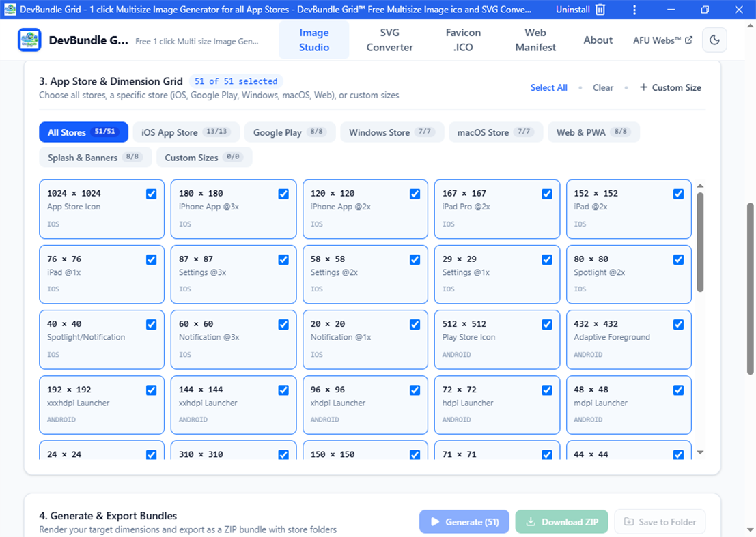This screenshot has width=756, height=537.
Task: Select the Image Studio tab
Action: [314, 40]
